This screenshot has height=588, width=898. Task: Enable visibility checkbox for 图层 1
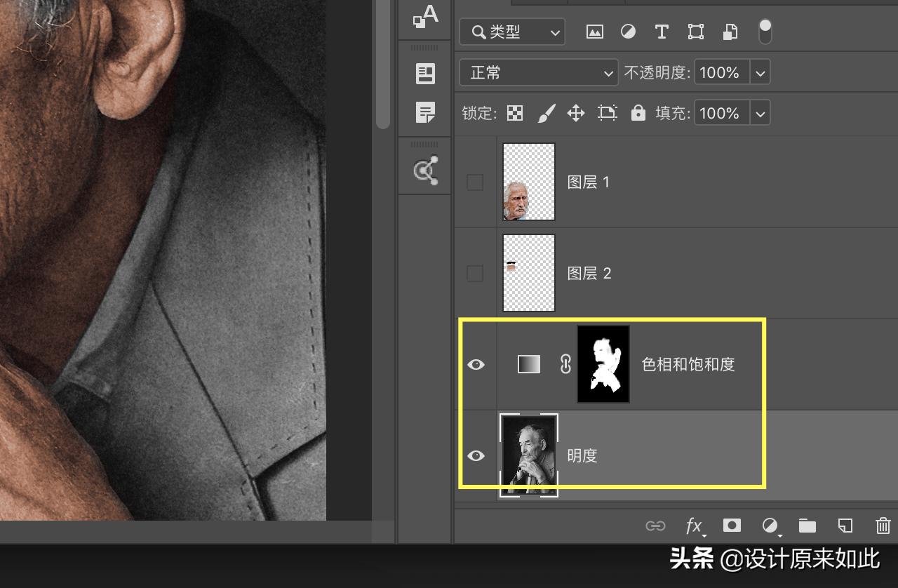[474, 182]
